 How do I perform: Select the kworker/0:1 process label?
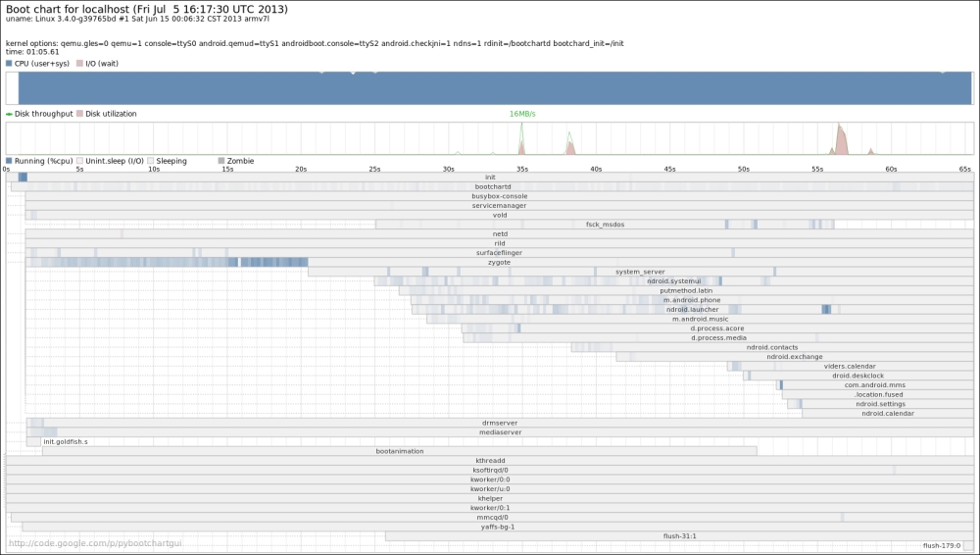(490, 508)
